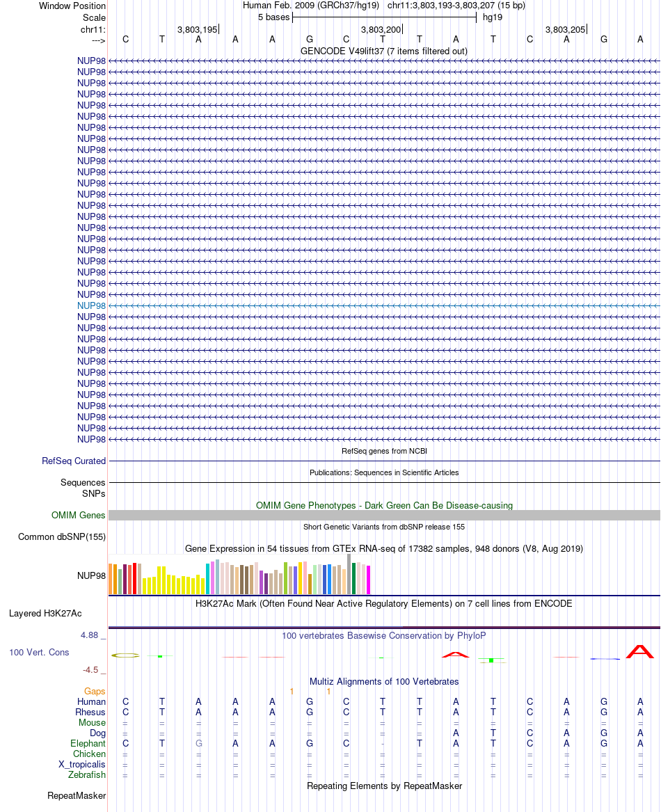Click the Zebrafish alignment row label
Image resolution: width=661 pixels, height=812 pixels.
click(x=86, y=774)
